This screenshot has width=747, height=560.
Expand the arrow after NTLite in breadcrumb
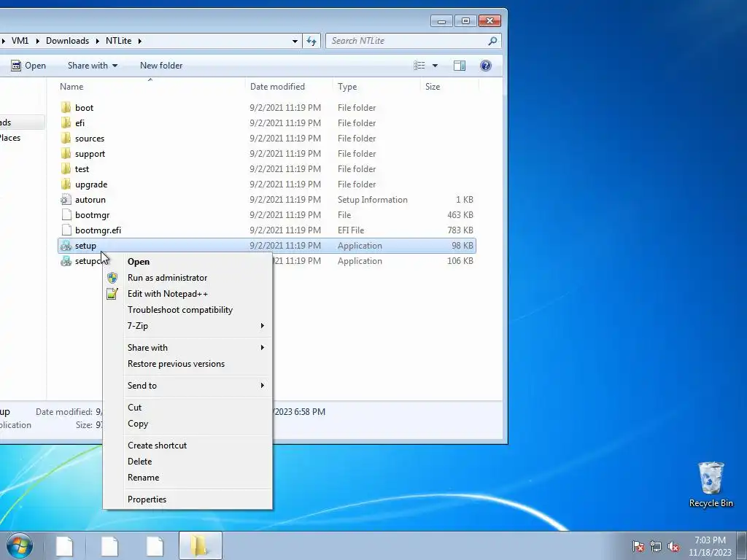tap(139, 41)
